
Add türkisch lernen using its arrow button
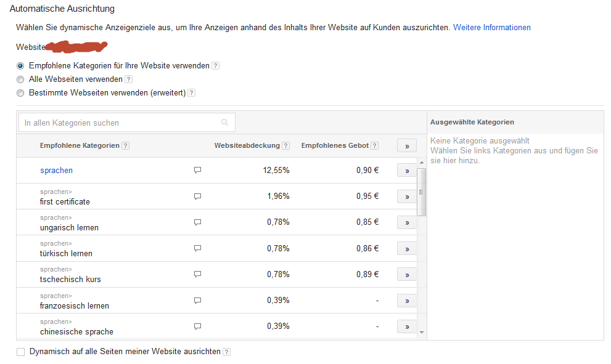(407, 249)
